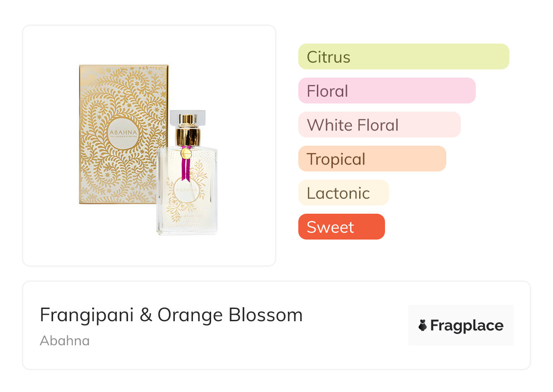Click the red Sweet accord bar

(x=341, y=227)
